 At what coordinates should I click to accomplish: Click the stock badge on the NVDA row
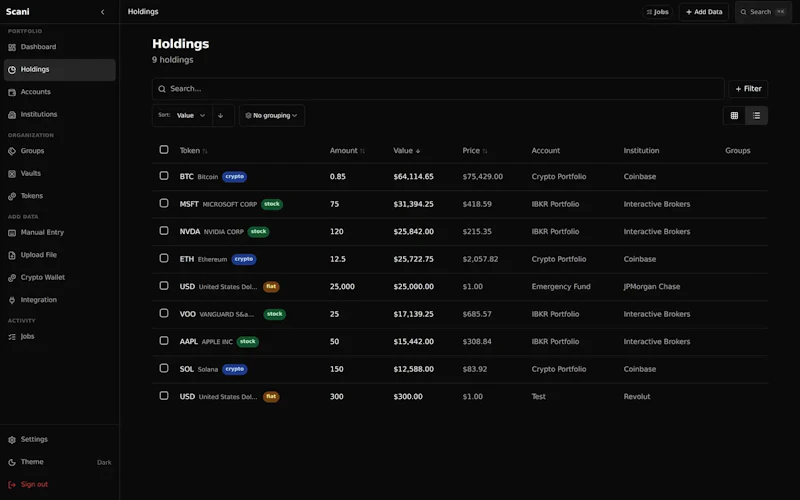point(259,232)
